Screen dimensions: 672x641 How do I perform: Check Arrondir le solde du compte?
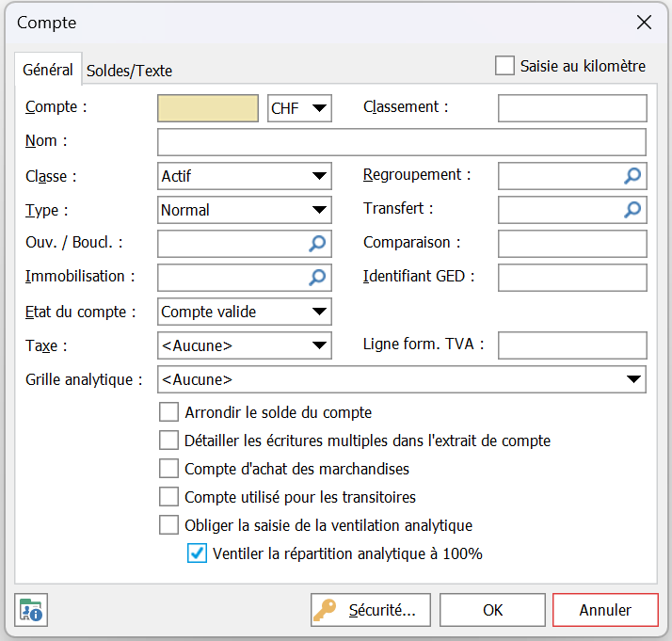[x=168, y=412]
